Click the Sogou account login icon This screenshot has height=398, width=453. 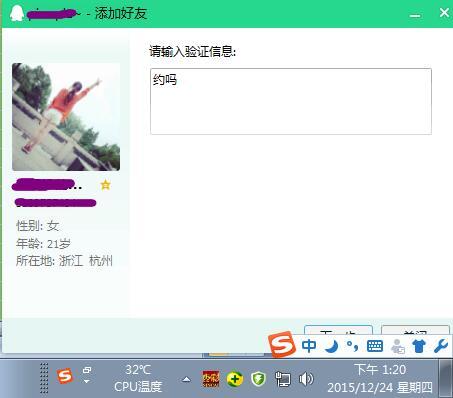[x=397, y=346]
